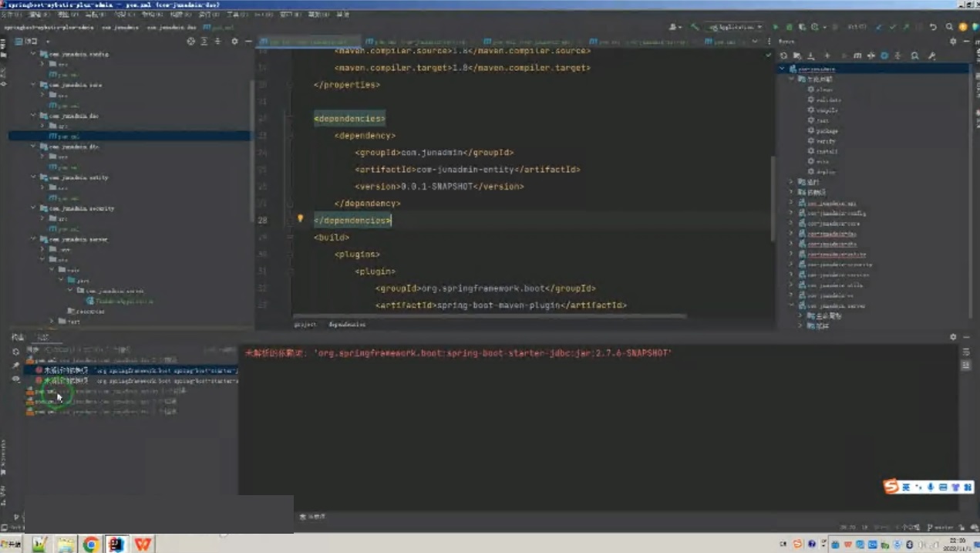This screenshot has width=980, height=553.
Task: Click editor vertical scrollbar
Action: (x=773, y=197)
